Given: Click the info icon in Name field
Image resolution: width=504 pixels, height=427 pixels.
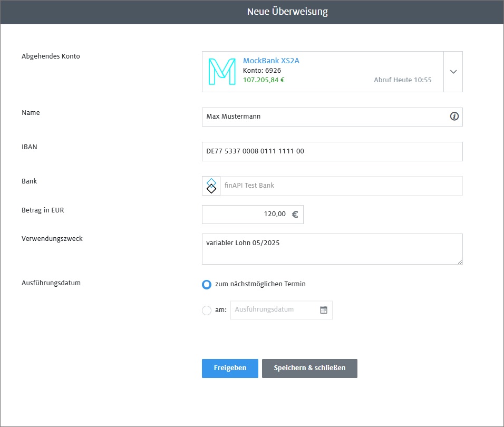Looking at the screenshot, I should (454, 117).
